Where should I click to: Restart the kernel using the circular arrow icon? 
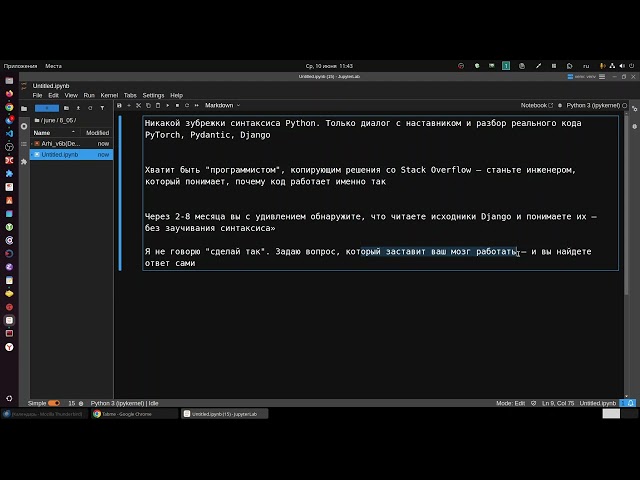click(x=187, y=105)
